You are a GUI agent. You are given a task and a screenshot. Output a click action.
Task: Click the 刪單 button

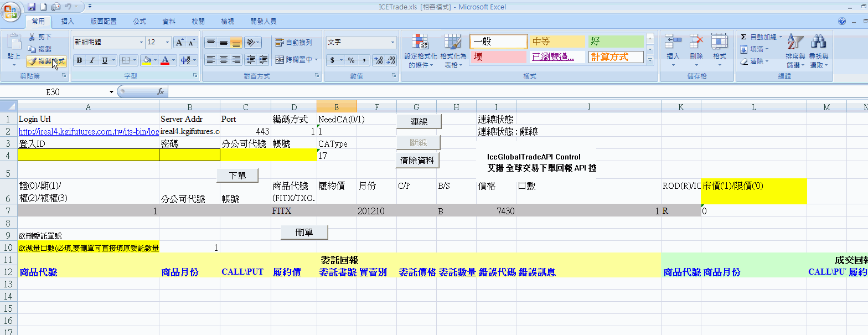point(304,232)
